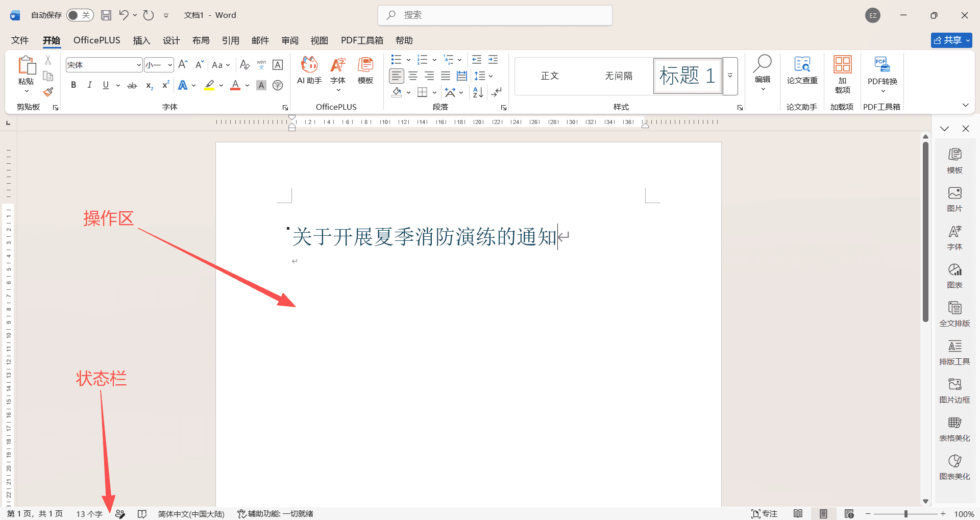Click the 论文查重 button

click(802, 70)
